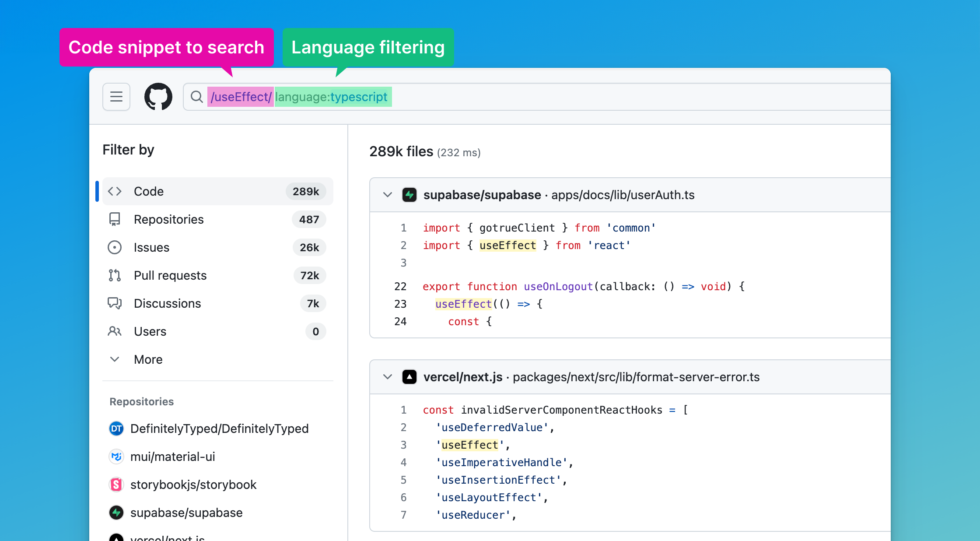Click the supabase avatar on the first result
This screenshot has height=541, width=980.
click(409, 195)
